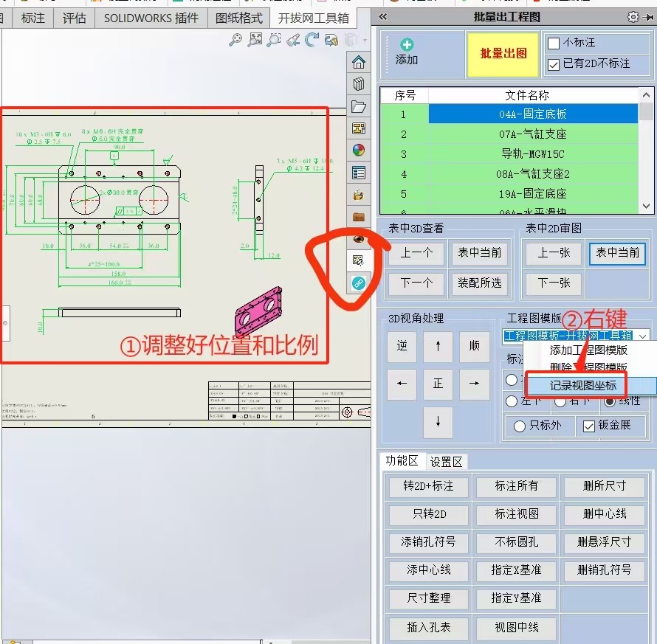Choose 删除工程图模版 from the context menu
The image size is (657, 644).
pyautogui.click(x=588, y=367)
